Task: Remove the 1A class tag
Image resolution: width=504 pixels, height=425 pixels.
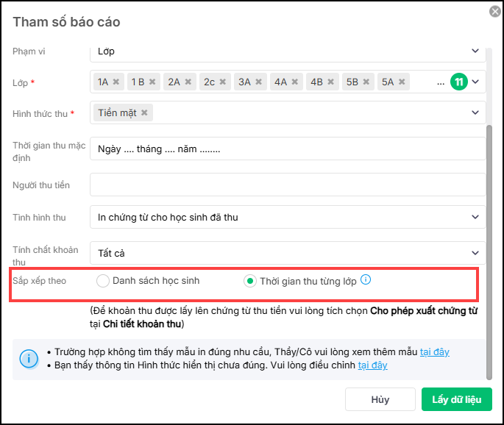Action: 116,82
